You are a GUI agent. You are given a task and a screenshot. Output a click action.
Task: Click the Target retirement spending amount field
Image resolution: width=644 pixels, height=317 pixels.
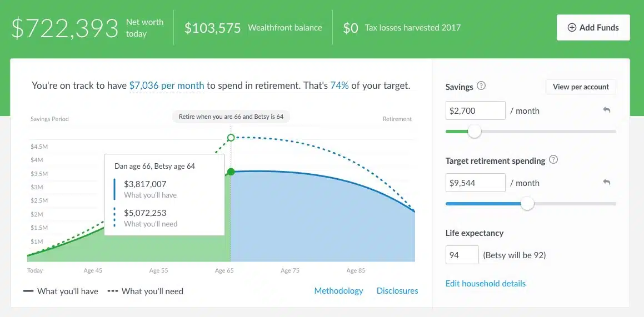tap(475, 183)
